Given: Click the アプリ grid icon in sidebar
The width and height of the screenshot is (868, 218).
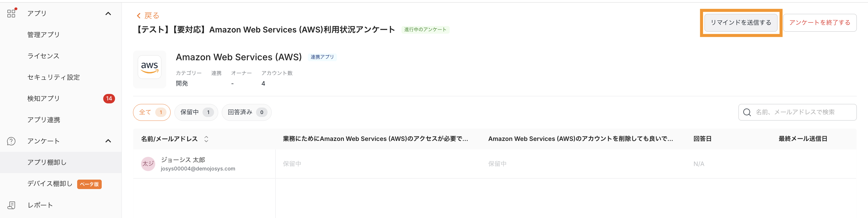Looking at the screenshot, I should pos(11,14).
